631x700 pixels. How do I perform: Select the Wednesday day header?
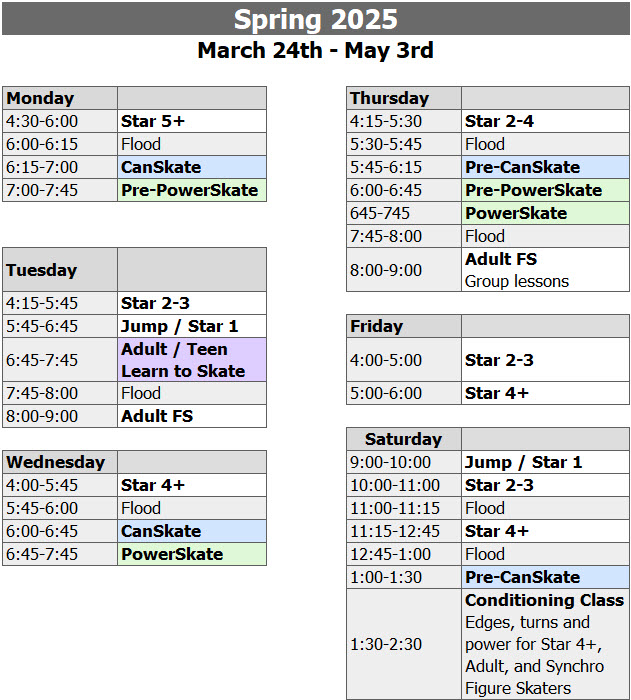point(60,462)
